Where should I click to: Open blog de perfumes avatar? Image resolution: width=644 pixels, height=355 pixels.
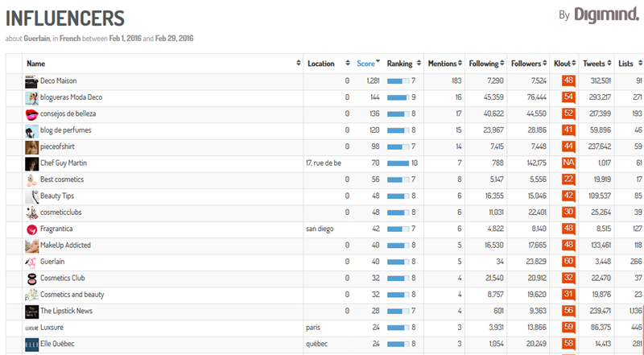31,131
